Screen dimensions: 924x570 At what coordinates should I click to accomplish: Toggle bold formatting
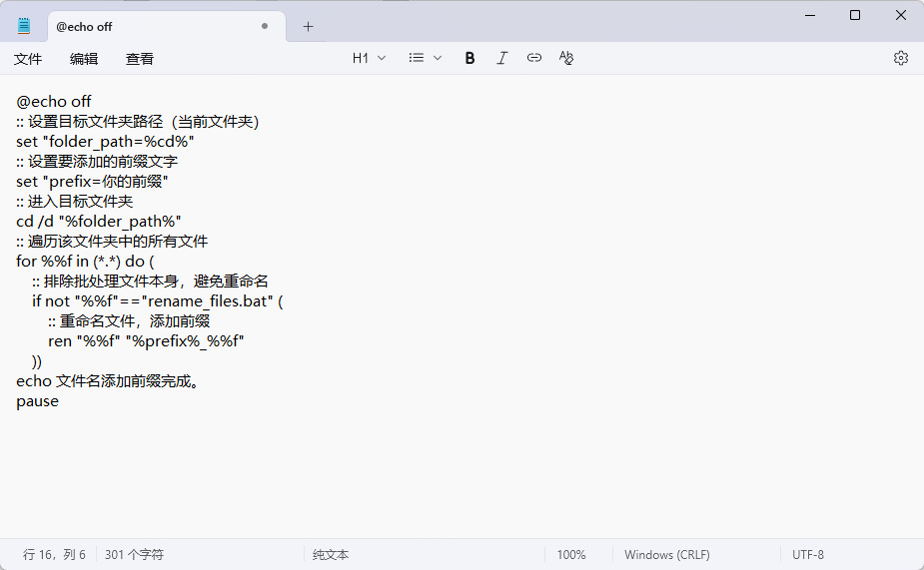point(469,58)
